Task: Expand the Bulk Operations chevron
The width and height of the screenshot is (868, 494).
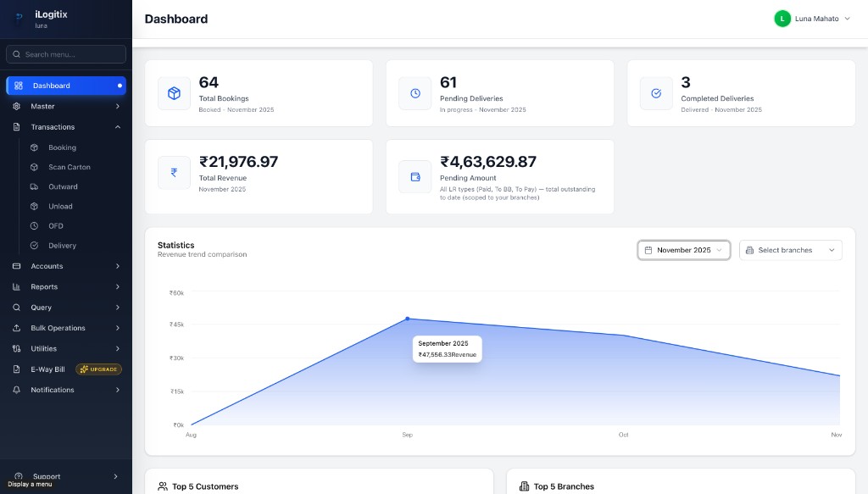Action: coord(117,328)
